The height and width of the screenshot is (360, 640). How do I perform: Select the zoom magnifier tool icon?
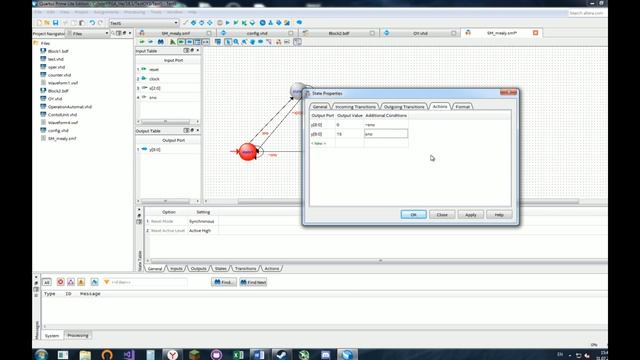click(x=236, y=42)
